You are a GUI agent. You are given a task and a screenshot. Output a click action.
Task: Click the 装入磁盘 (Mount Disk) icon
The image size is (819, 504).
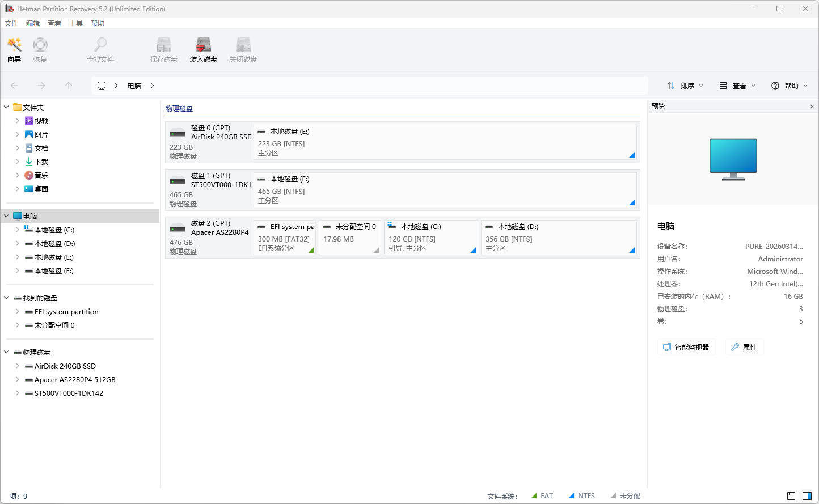[202, 49]
